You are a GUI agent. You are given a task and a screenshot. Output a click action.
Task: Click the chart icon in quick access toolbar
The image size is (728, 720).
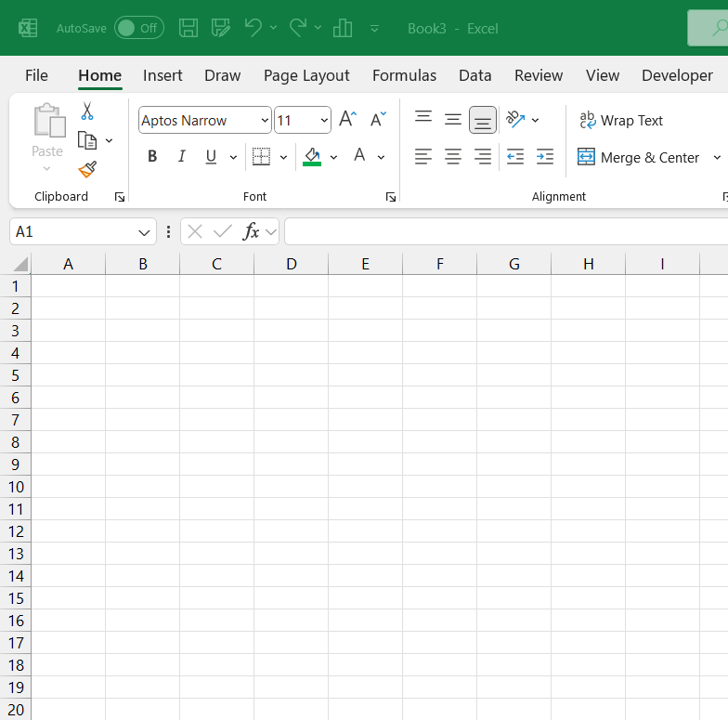tap(343, 28)
